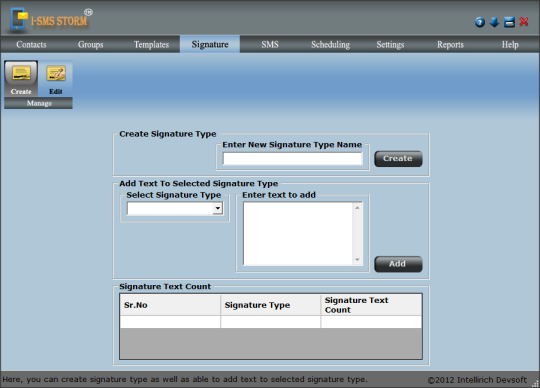
Task: Open the Settings menu
Action: 390,44
